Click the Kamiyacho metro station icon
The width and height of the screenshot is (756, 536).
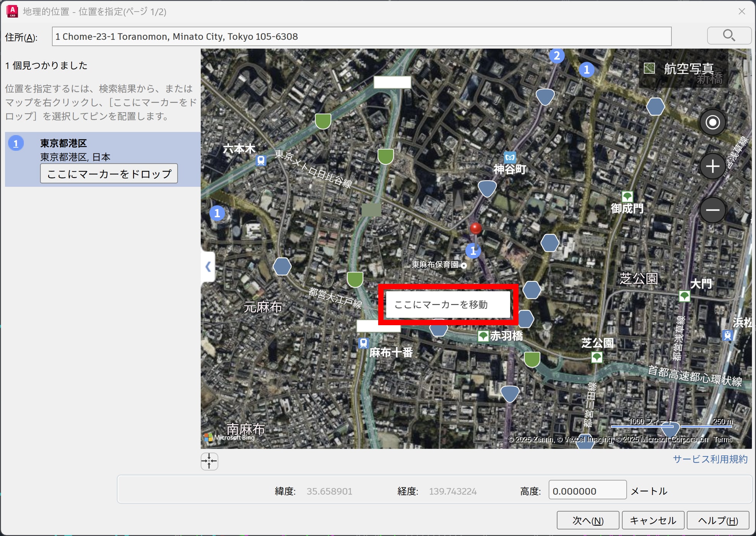click(x=509, y=157)
